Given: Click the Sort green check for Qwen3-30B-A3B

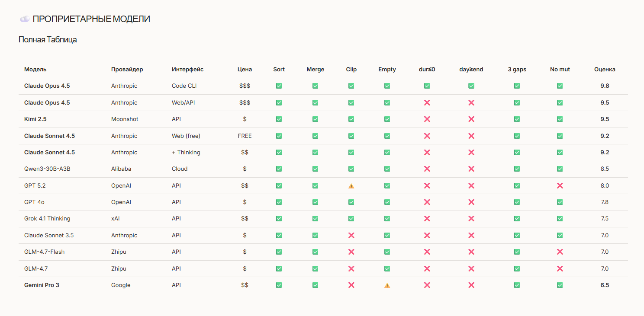Looking at the screenshot, I should (x=279, y=169).
